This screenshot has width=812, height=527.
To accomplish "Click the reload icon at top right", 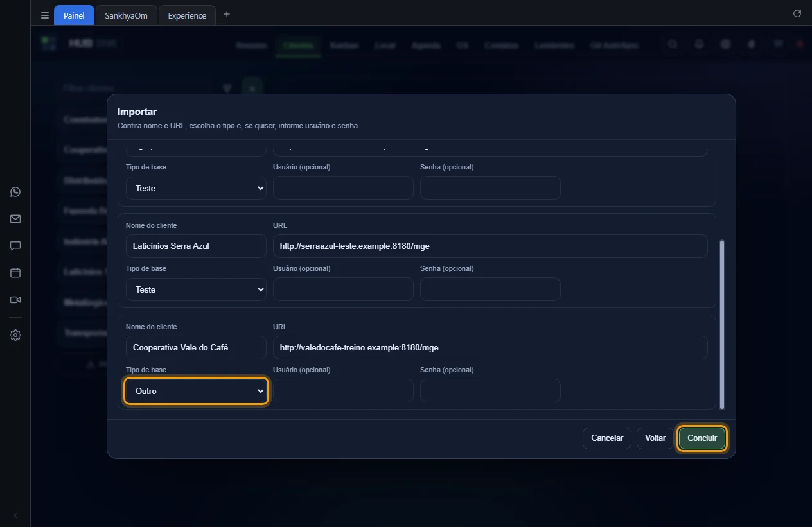I will point(797,13).
